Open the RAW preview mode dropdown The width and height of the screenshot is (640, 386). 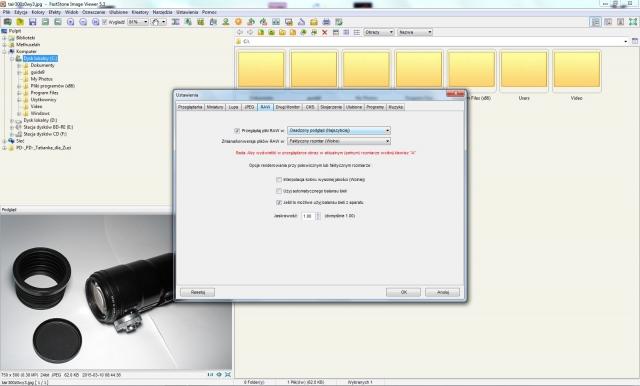coord(339,131)
